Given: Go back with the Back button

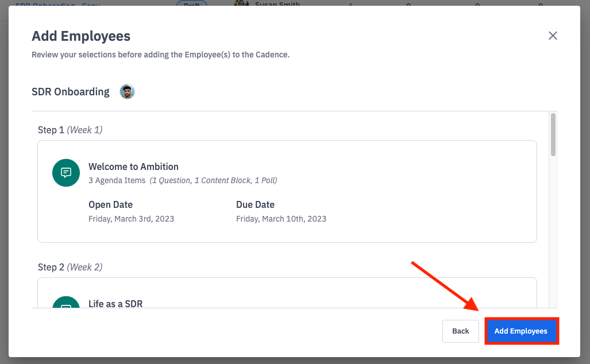Looking at the screenshot, I should click(460, 331).
